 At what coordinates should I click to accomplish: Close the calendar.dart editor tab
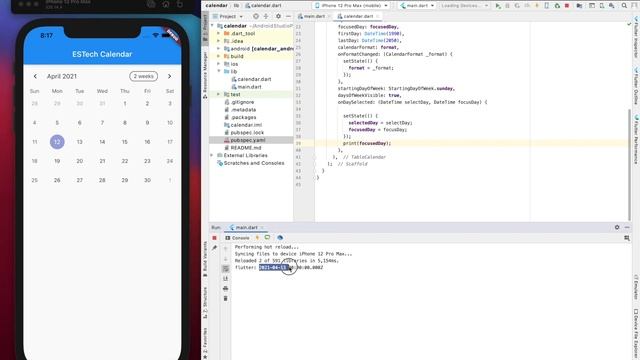click(x=378, y=16)
